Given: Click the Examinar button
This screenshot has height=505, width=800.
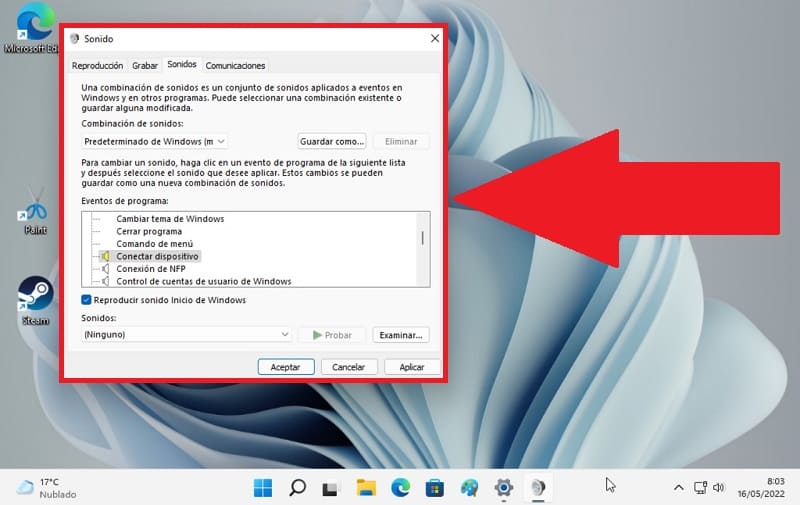Looking at the screenshot, I should pos(401,335).
